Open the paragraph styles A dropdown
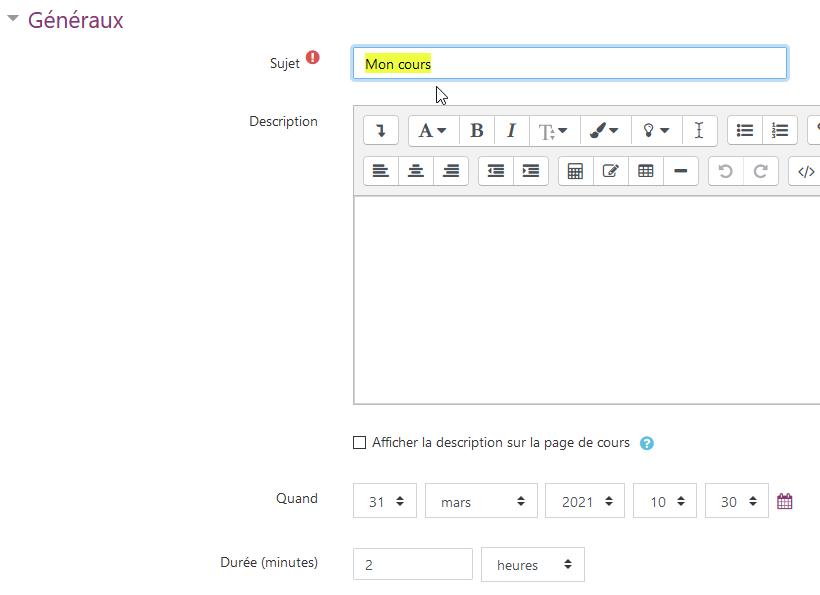The image size is (820, 595). pyautogui.click(x=433, y=131)
